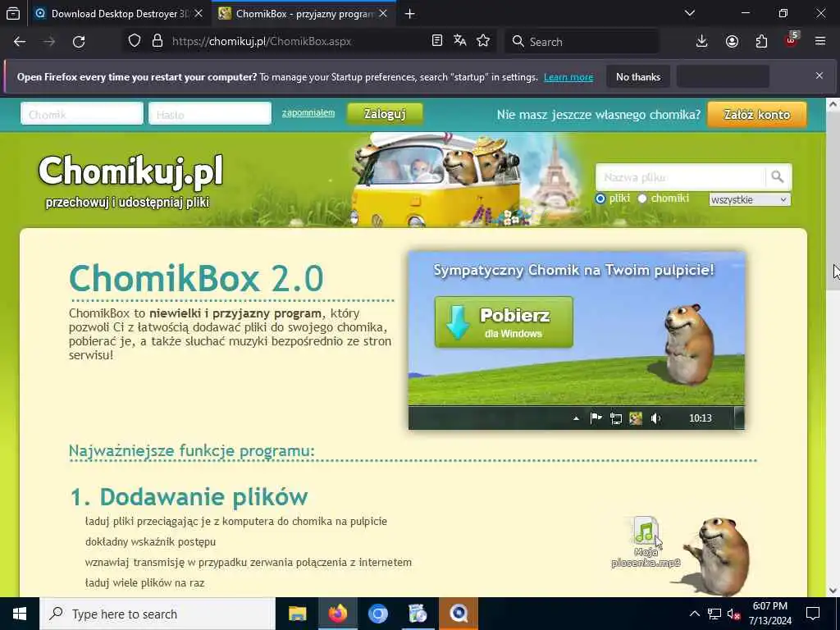The image size is (840, 630).
Task: Click the Załóż konto button
Action: [x=757, y=115]
